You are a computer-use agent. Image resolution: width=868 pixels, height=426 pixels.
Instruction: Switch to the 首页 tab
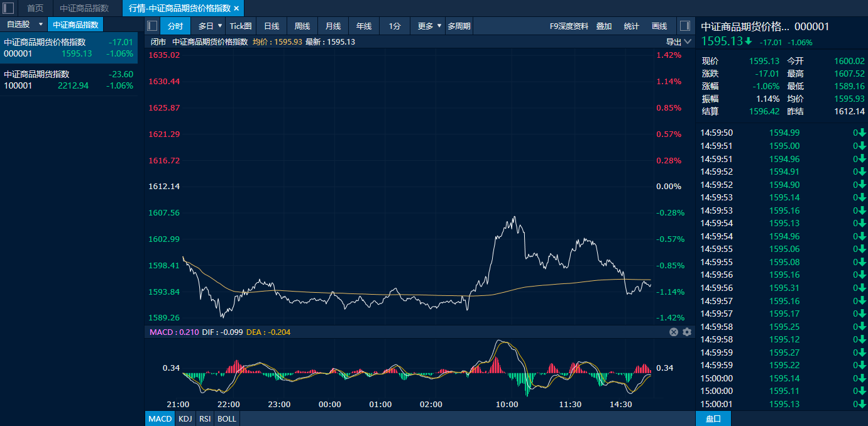[x=35, y=8]
